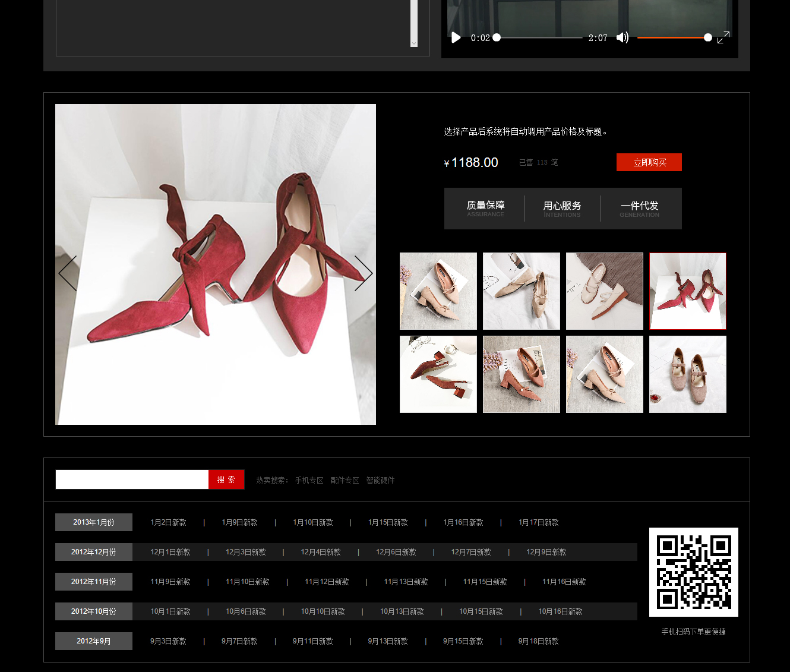Open the 1月2日新款 link
Viewport: 790px width, 672px height.
(x=168, y=522)
